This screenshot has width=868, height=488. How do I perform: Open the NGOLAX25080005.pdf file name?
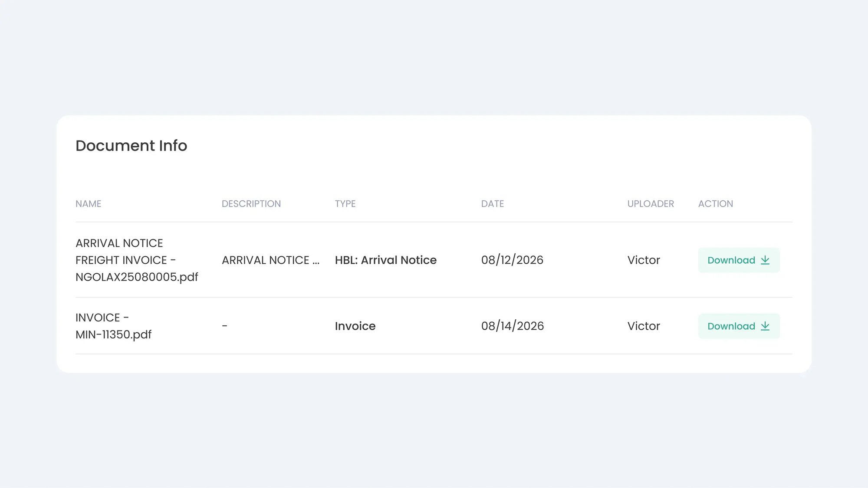pyautogui.click(x=136, y=277)
